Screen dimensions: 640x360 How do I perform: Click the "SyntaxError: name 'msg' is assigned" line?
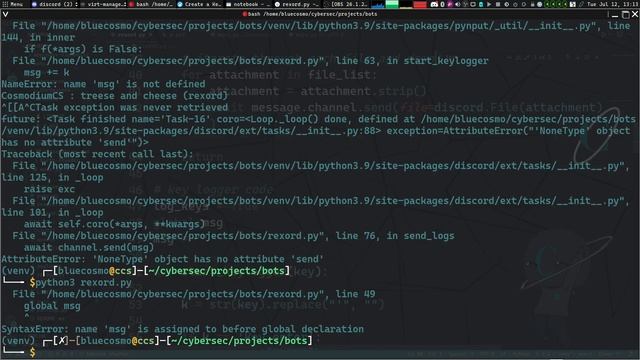point(182,329)
